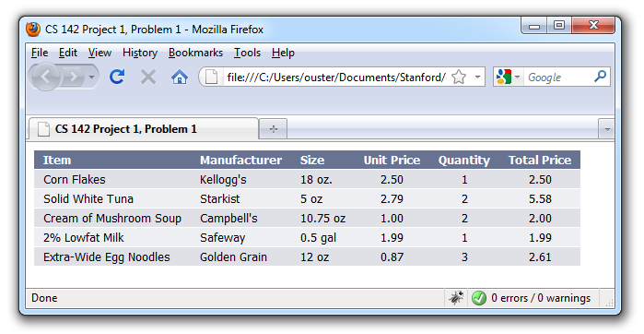
Task: Maximize the Firefox window
Action: 559,26
